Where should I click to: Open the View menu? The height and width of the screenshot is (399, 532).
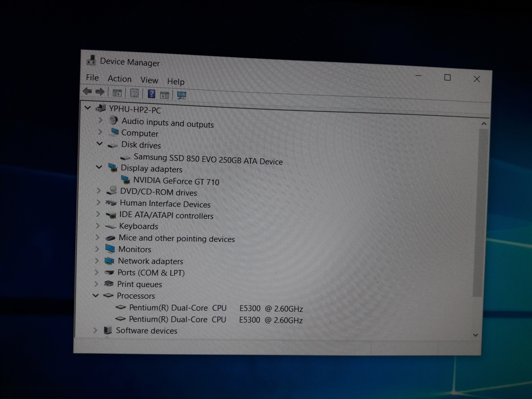pyautogui.click(x=149, y=80)
